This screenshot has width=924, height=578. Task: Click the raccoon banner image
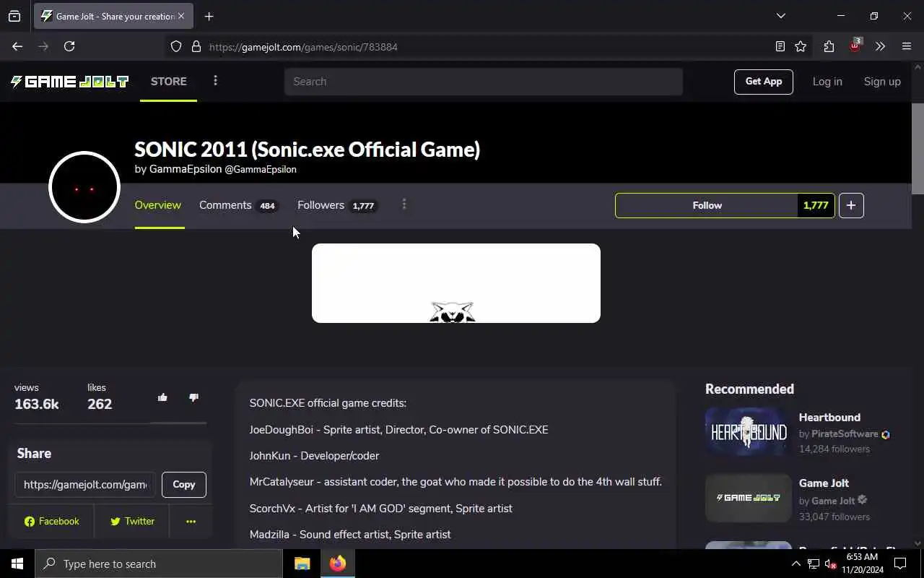tap(456, 283)
